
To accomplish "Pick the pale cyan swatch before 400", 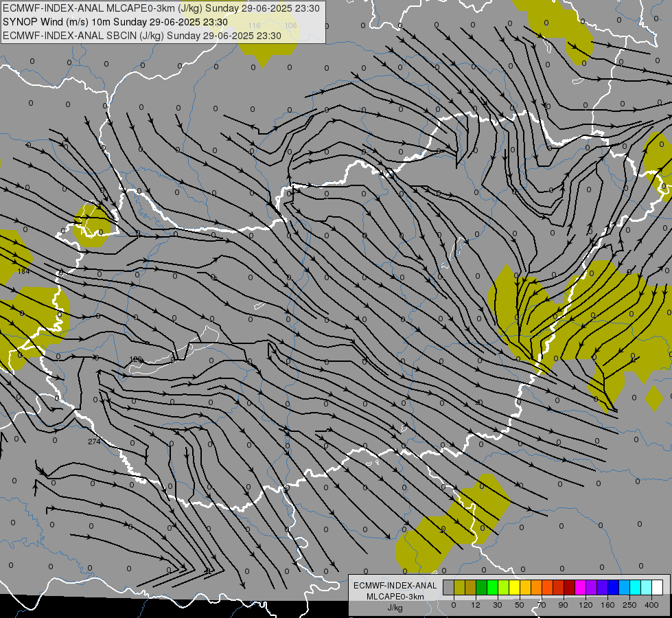I will [x=647, y=587].
